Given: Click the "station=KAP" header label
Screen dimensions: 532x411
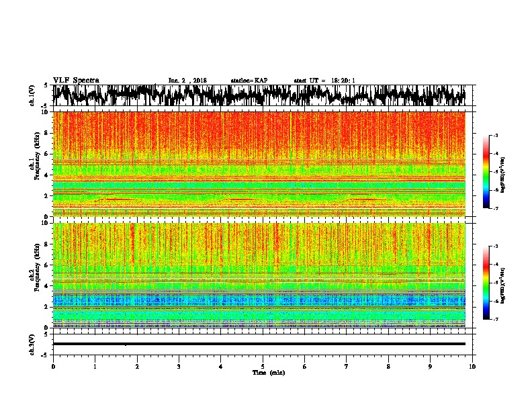Looking at the screenshot, I should pos(249,81).
